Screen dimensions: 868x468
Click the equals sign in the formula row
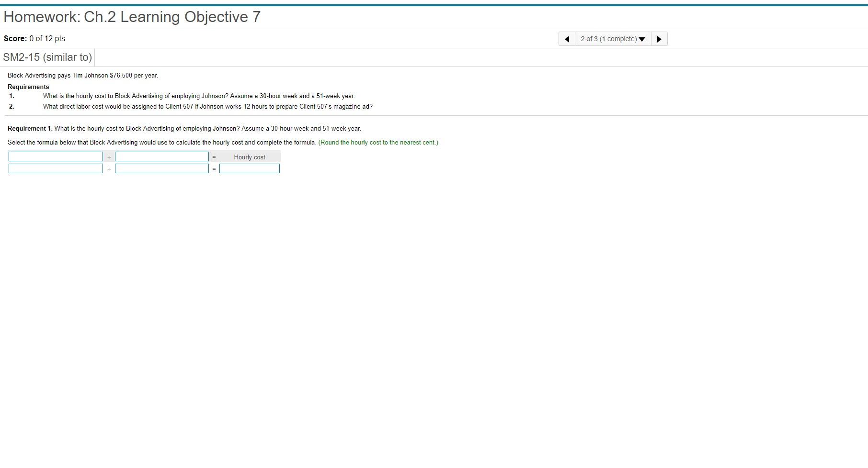coord(214,156)
